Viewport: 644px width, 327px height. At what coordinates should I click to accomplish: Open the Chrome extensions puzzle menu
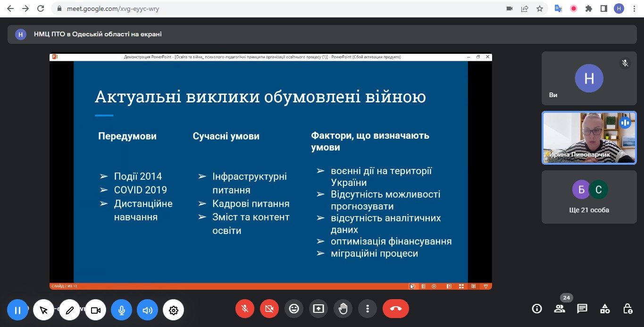coord(588,8)
